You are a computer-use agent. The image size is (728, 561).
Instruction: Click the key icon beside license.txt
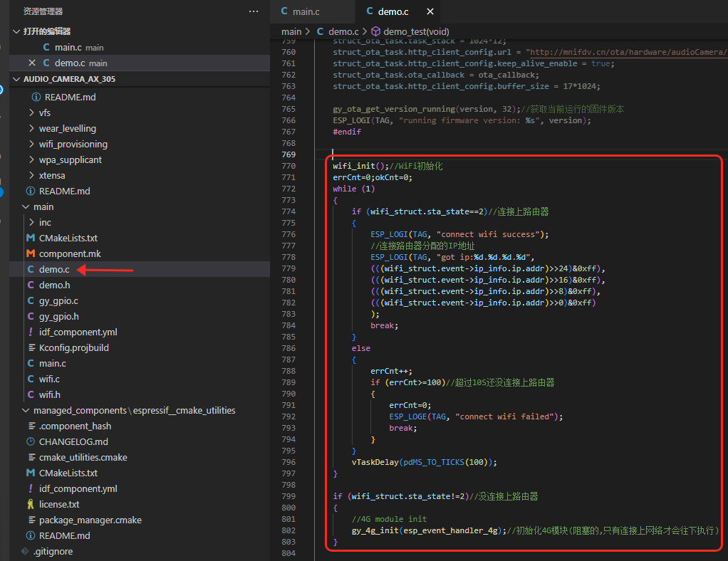tap(31, 504)
